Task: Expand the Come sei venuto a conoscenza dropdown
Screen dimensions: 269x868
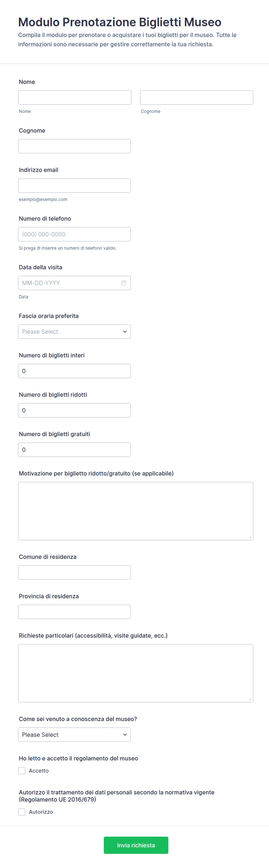Action: pos(74,735)
